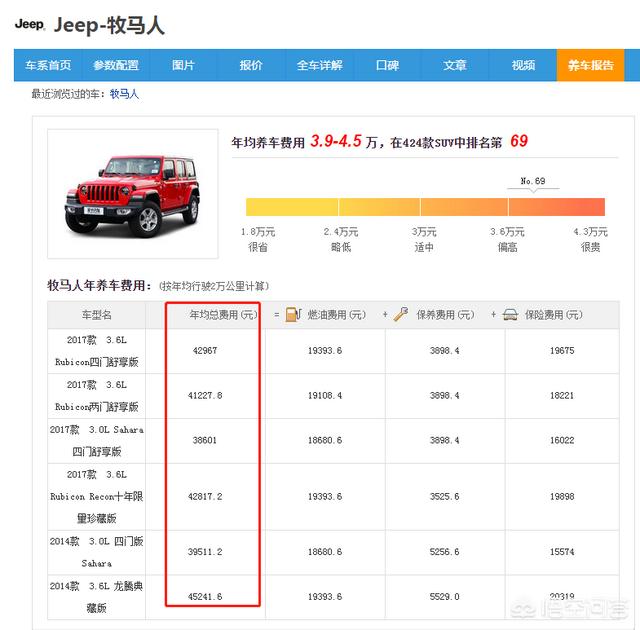
Task: Click the 牧马人 recently viewed link
Action: pos(124,94)
